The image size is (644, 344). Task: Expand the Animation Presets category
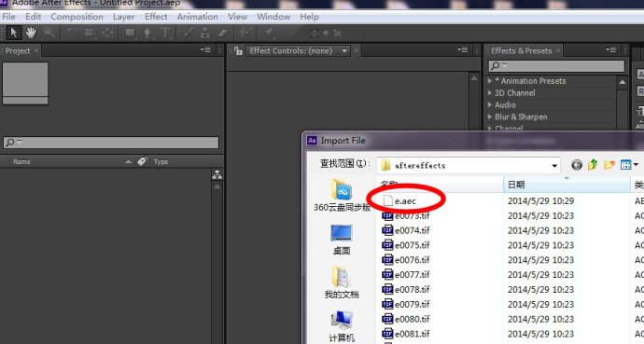click(490, 81)
